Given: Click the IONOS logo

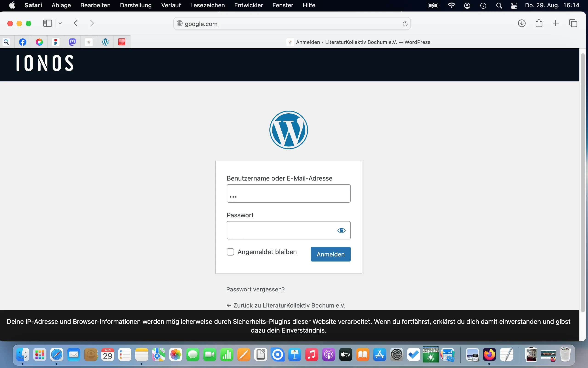Looking at the screenshot, I should point(45,63).
